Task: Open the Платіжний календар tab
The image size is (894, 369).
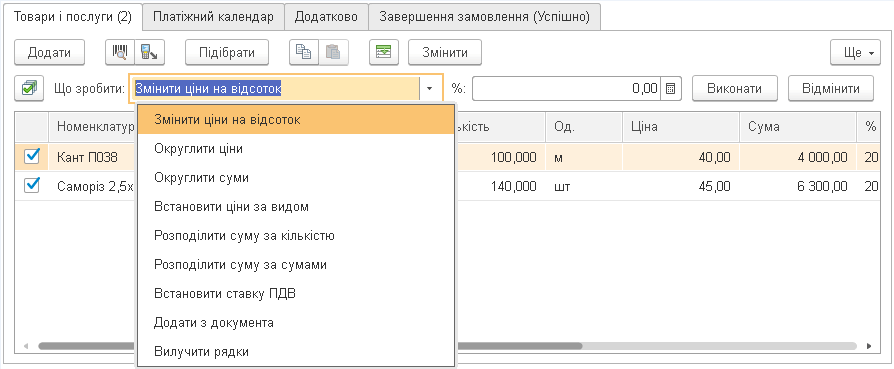Action: pos(213,17)
